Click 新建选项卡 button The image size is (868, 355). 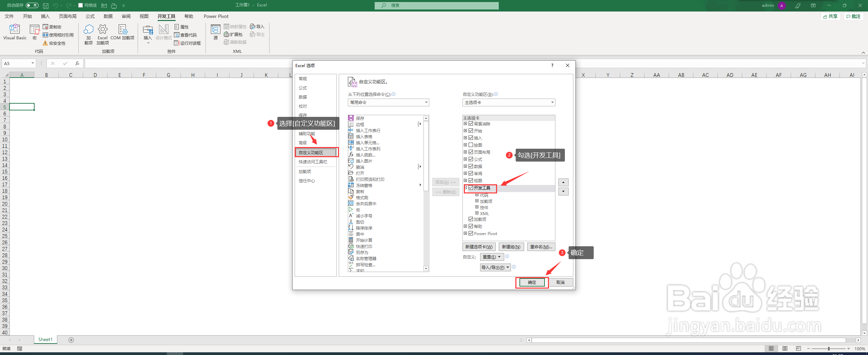(479, 247)
